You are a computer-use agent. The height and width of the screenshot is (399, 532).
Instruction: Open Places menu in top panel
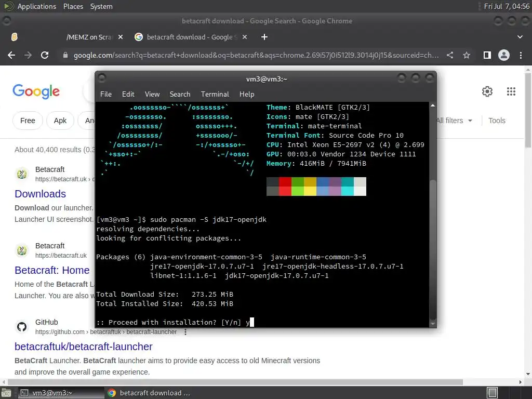pyautogui.click(x=73, y=6)
